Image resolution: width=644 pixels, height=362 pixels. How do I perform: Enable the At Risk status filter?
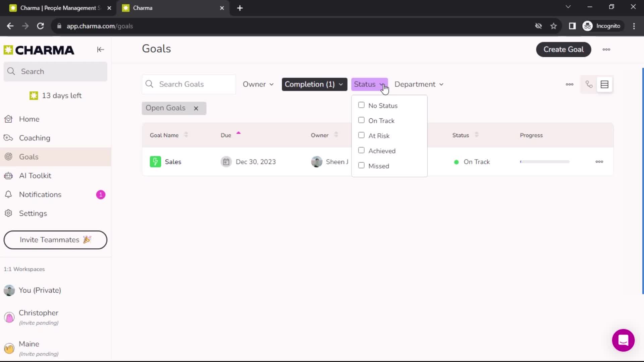362,135
